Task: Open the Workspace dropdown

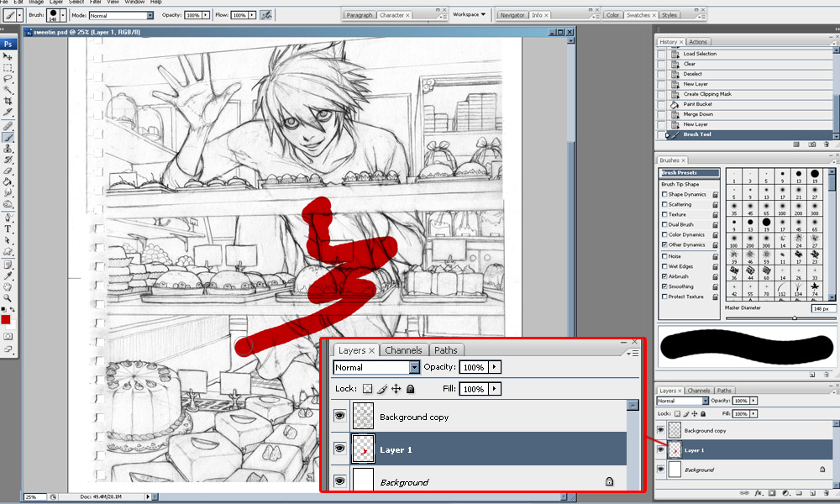Action: coord(469,14)
